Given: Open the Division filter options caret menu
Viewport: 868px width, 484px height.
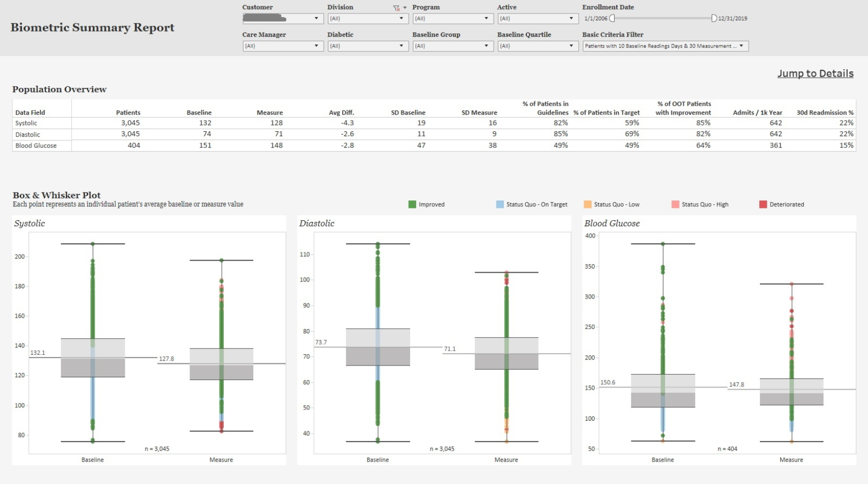Looking at the screenshot, I should (x=404, y=8).
